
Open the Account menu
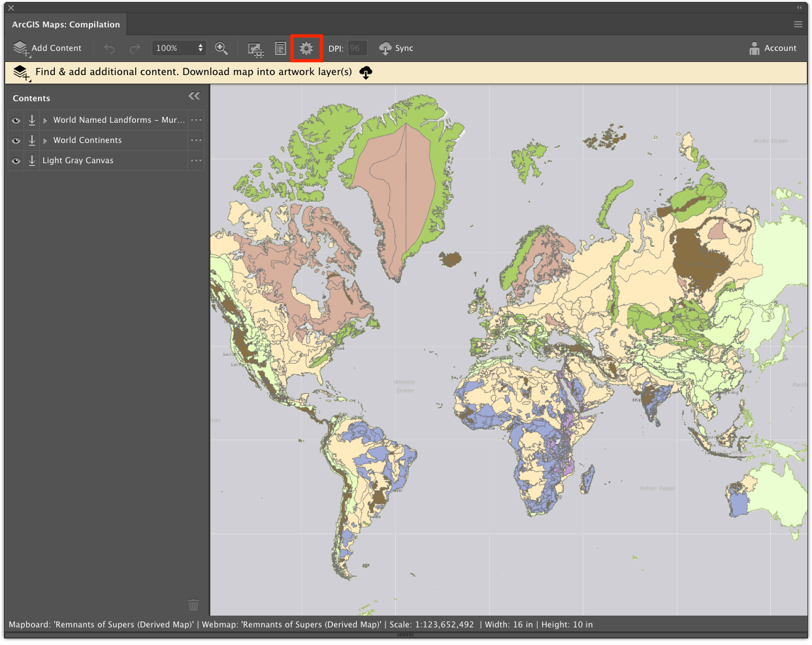pos(773,48)
